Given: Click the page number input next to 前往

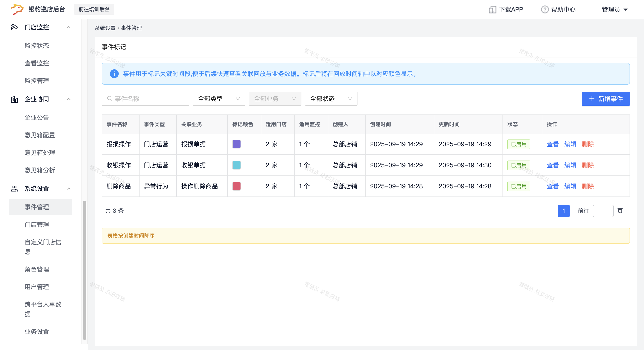Looking at the screenshot, I should coord(603,211).
